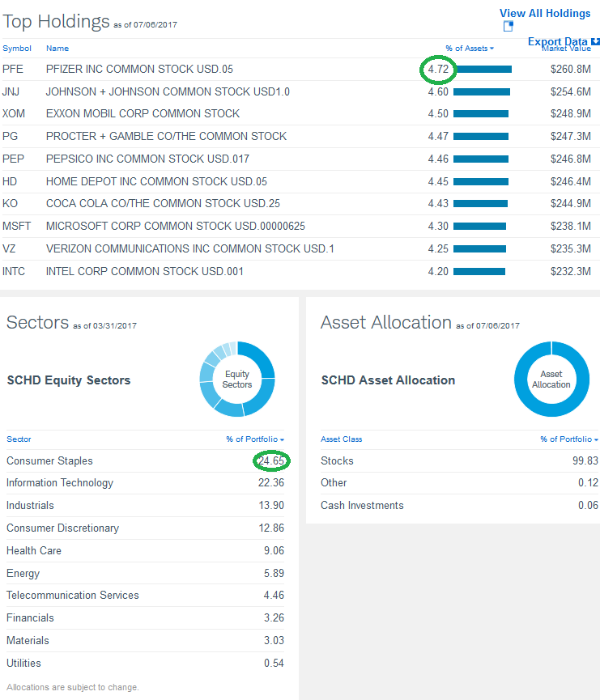Image resolution: width=600 pixels, height=700 pixels.
Task: Click the Asset Allocation donut chart
Action: click(x=551, y=379)
